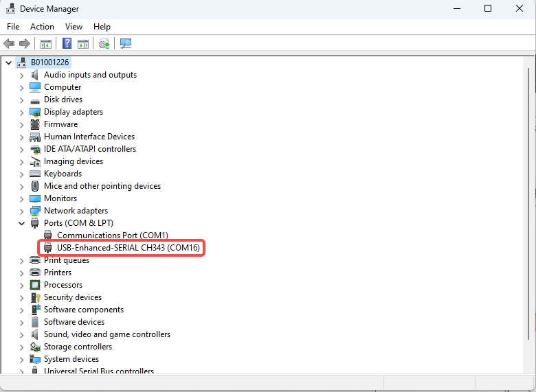The height and width of the screenshot is (392, 536).
Task: Open the Action menu
Action: pyautogui.click(x=42, y=27)
